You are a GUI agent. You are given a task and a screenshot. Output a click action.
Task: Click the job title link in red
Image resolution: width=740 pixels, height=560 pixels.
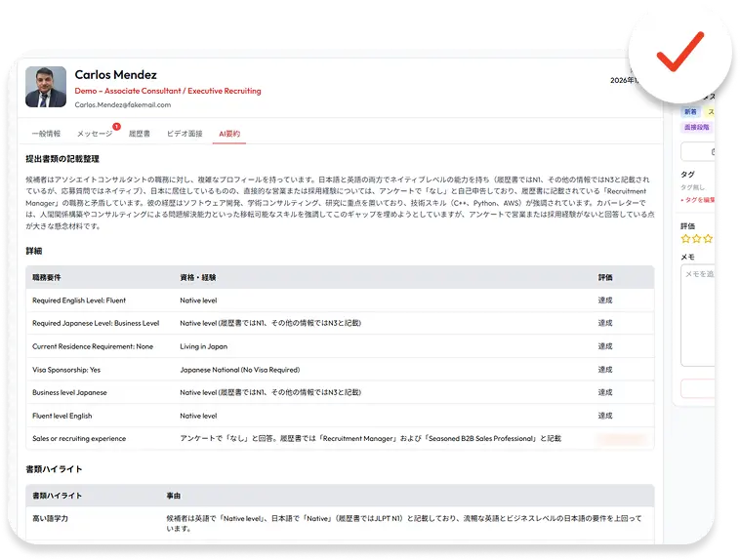(x=168, y=91)
